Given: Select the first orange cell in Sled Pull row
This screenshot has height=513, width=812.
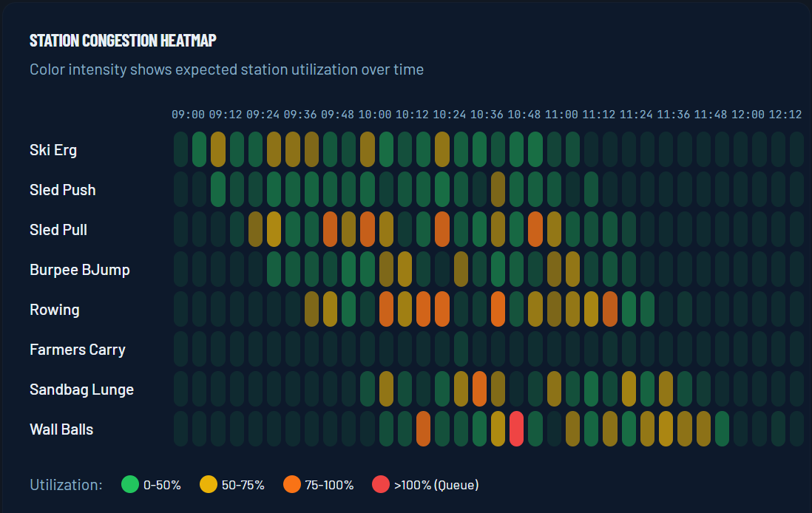Looking at the screenshot, I should (x=330, y=229).
